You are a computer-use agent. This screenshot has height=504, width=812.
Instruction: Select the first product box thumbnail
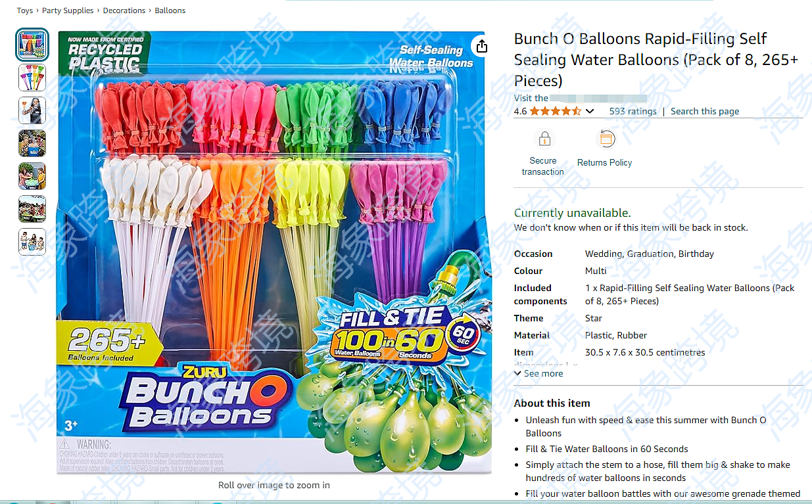point(32,45)
